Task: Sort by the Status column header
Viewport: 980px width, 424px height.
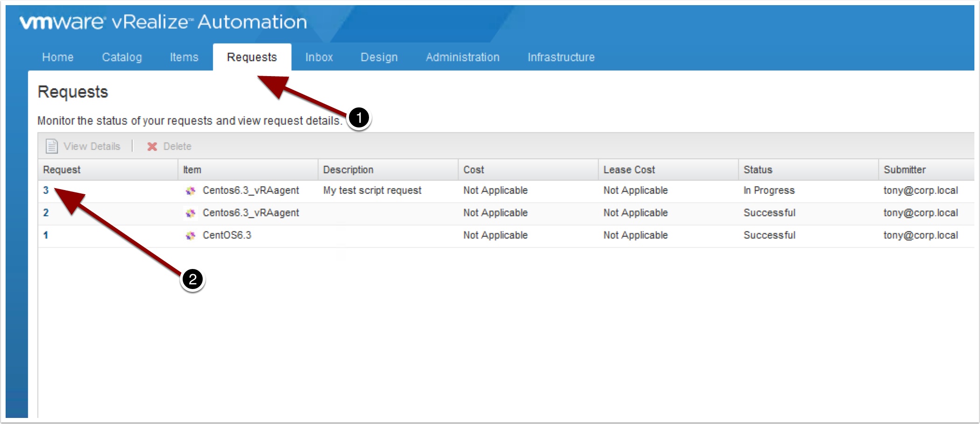Action: pos(758,170)
